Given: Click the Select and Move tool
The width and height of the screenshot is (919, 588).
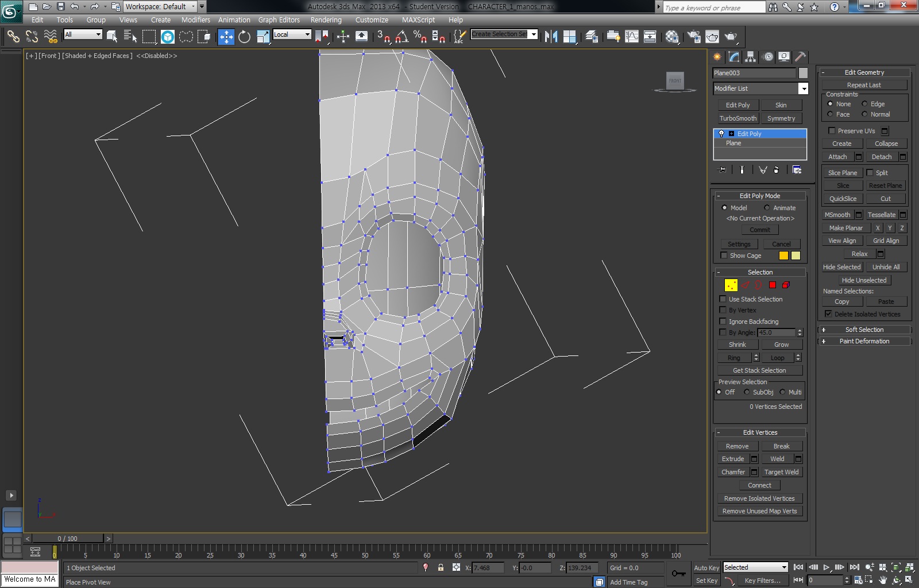Looking at the screenshot, I should [x=226, y=37].
